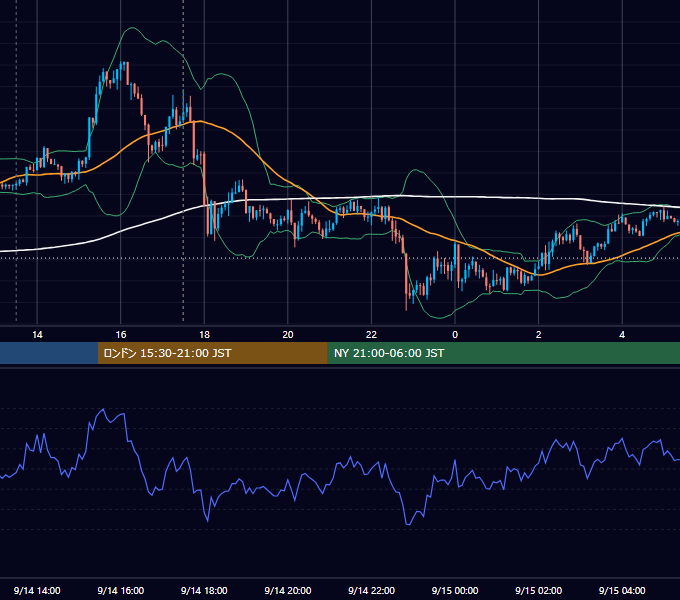Click the 9/14 16:00 time label
This screenshot has height=600, width=680.
click(121, 590)
